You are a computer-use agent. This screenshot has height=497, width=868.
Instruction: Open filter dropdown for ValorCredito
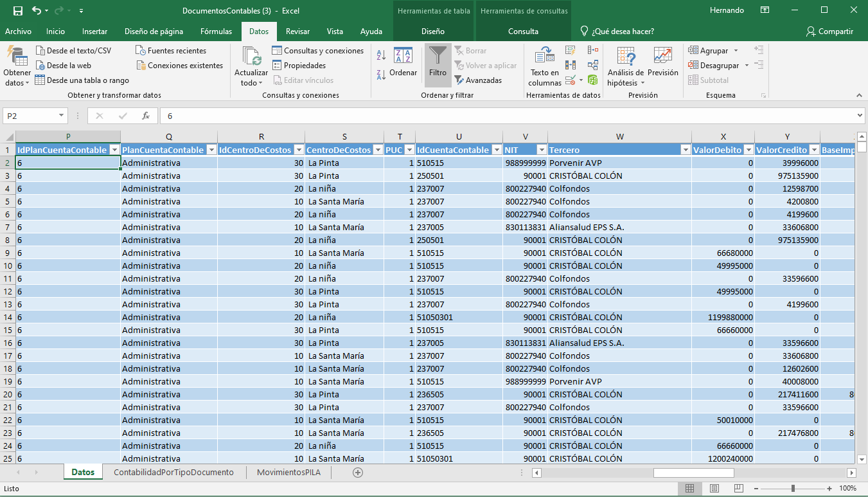click(813, 150)
